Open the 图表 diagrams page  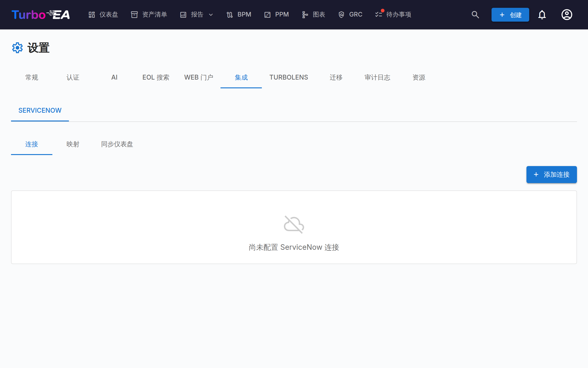click(314, 14)
